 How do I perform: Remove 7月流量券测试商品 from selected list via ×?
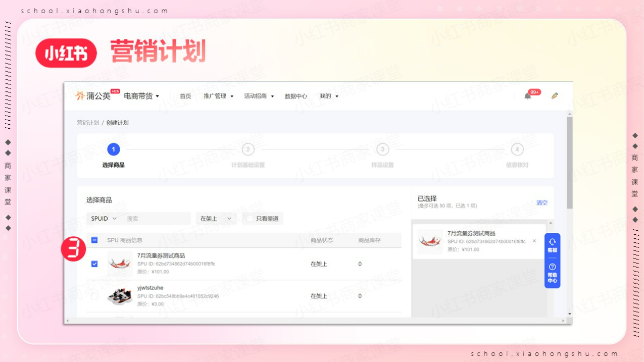534,241
